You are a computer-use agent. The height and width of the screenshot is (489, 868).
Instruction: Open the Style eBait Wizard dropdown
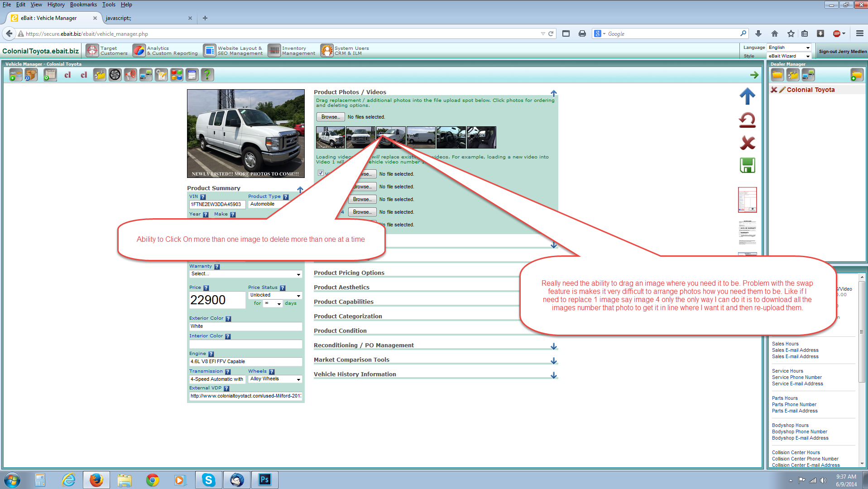click(x=789, y=56)
